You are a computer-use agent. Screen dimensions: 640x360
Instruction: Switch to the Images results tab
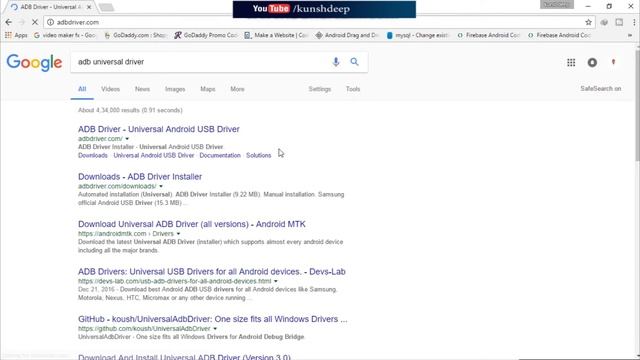(x=175, y=89)
